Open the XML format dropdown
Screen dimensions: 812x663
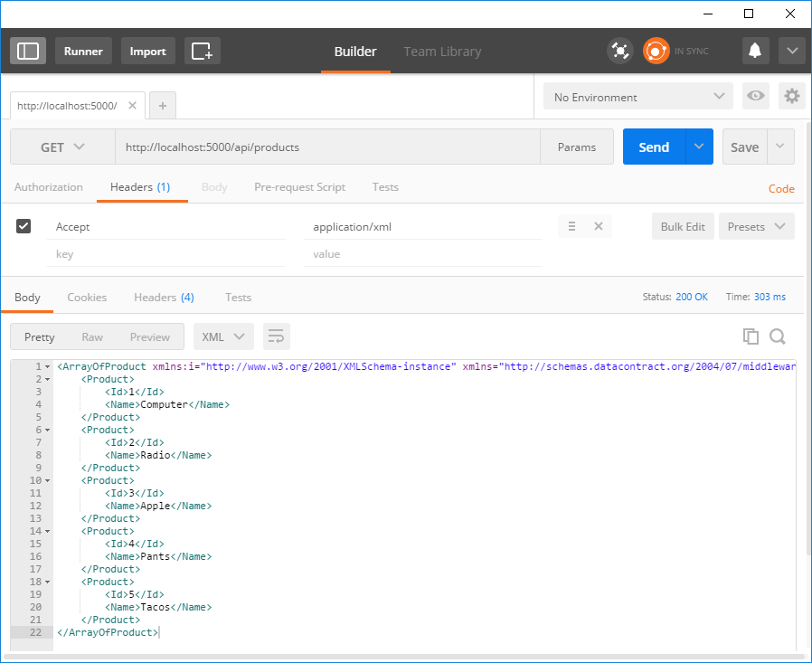[223, 336]
